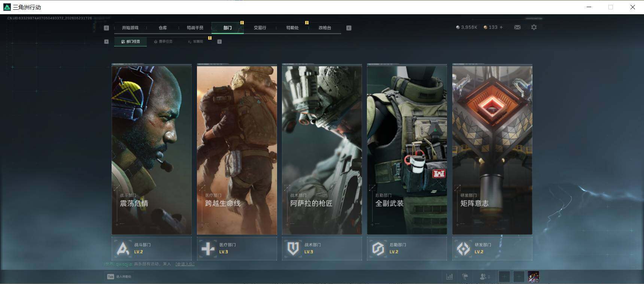The width and height of the screenshot is (644, 284).
Task: Click the Tab 进入特勤处 shortcut
Action: pos(119,277)
